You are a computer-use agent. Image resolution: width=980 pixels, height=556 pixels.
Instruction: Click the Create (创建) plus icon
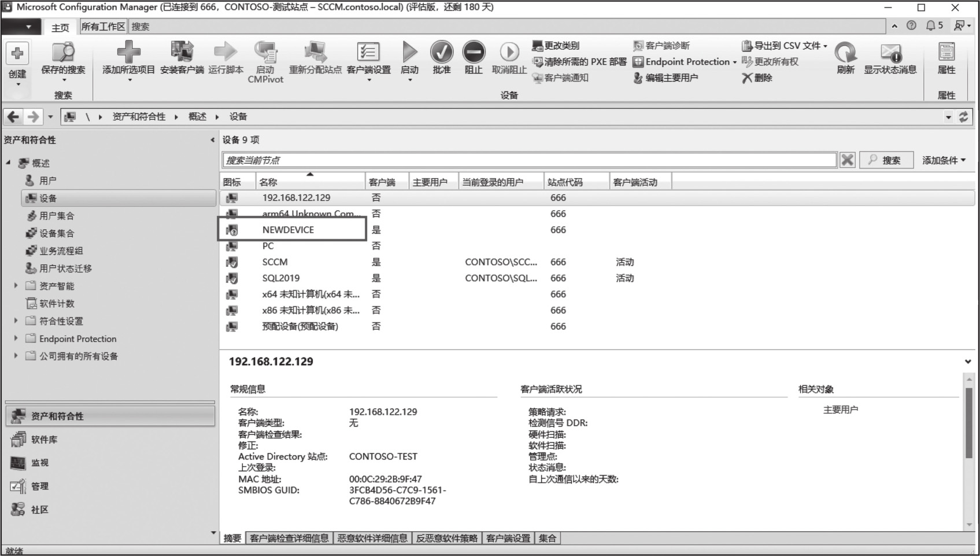(17, 53)
